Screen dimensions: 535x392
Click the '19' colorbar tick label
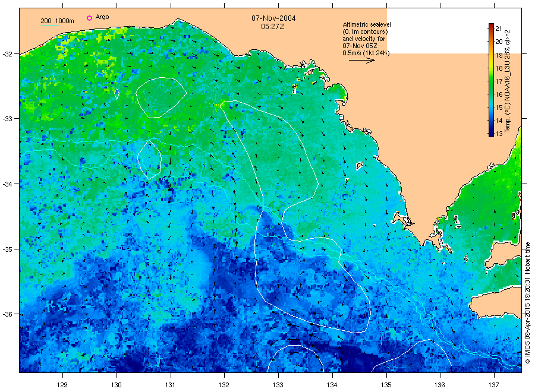click(499, 55)
